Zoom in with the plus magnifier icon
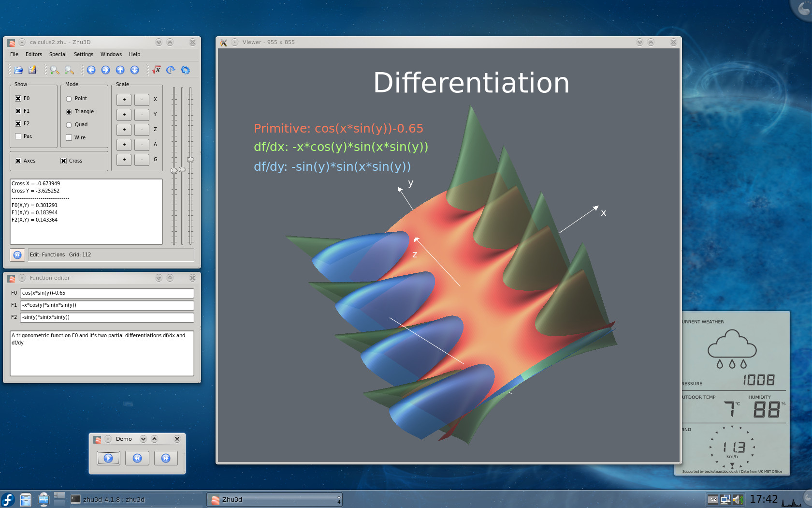Image resolution: width=812 pixels, height=508 pixels. pyautogui.click(x=55, y=70)
